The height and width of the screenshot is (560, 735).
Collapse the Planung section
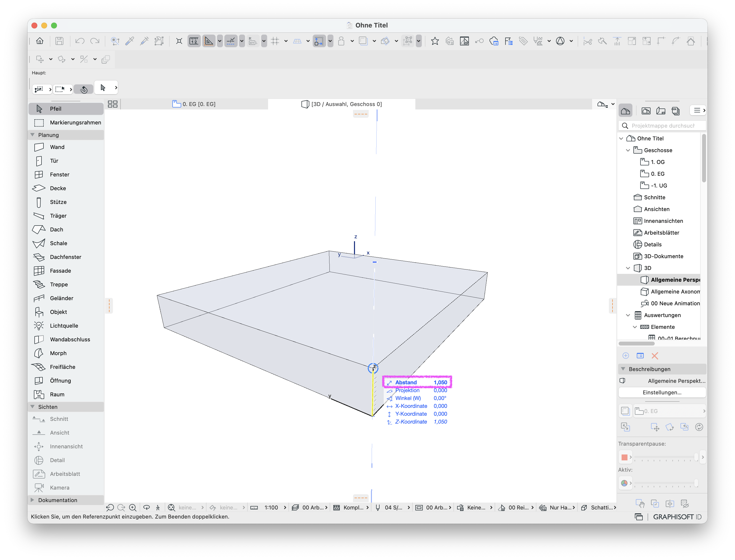point(32,135)
